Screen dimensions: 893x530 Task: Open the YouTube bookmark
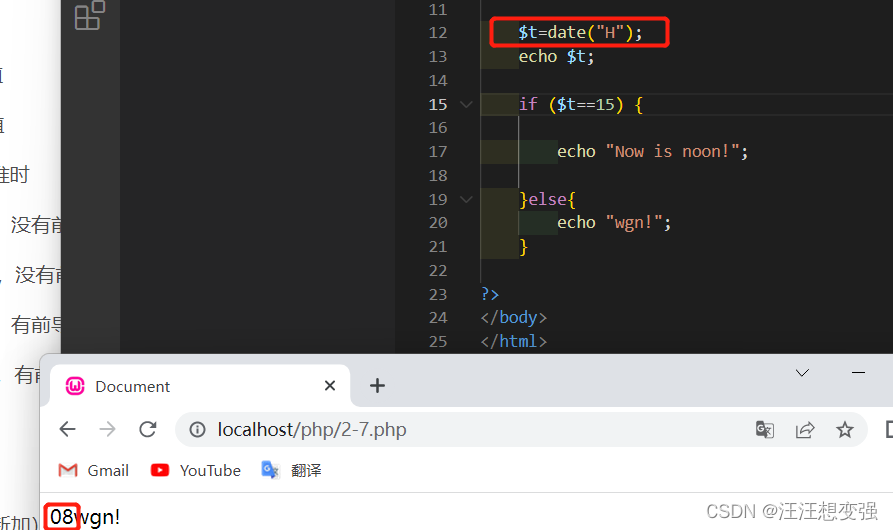[x=195, y=470]
